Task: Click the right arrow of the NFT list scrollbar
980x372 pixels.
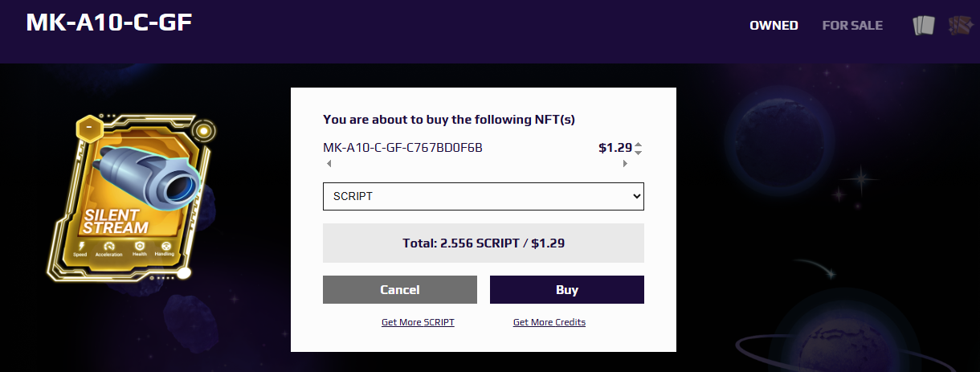Action: click(625, 164)
